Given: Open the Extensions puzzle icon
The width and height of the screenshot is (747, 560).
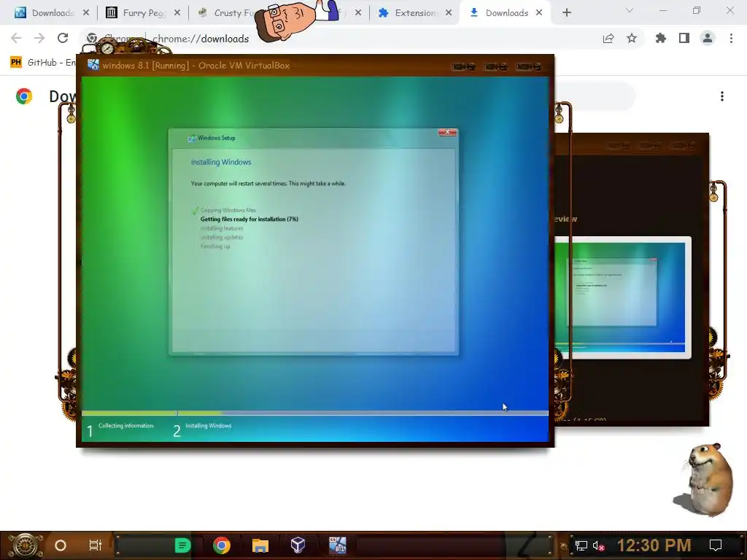Looking at the screenshot, I should click(x=661, y=38).
